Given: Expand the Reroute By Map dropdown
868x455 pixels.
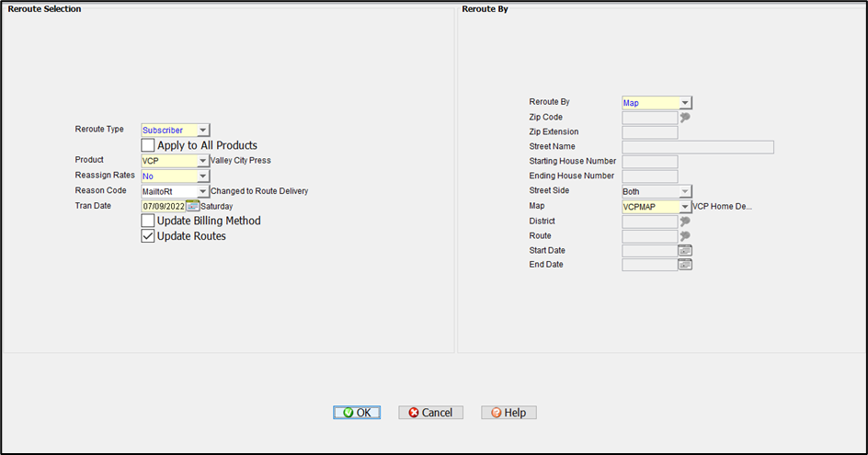Looking at the screenshot, I should 685,103.
